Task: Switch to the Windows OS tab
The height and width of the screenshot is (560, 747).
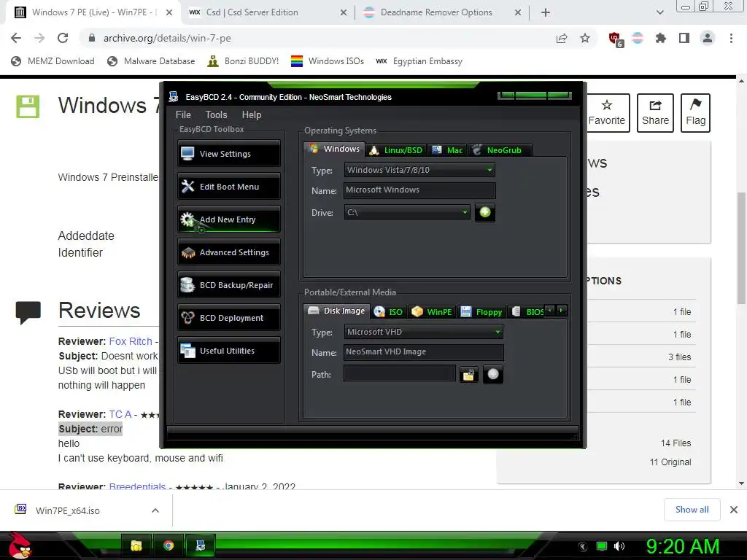Action: (x=334, y=149)
